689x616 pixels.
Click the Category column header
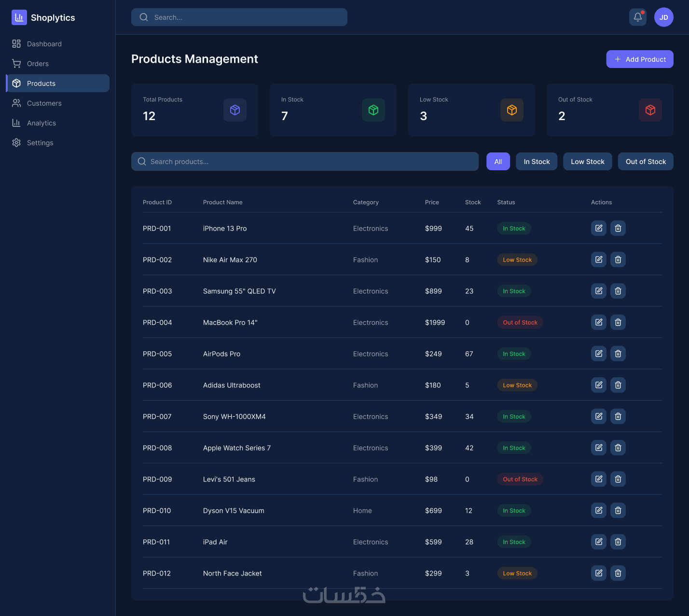(366, 203)
